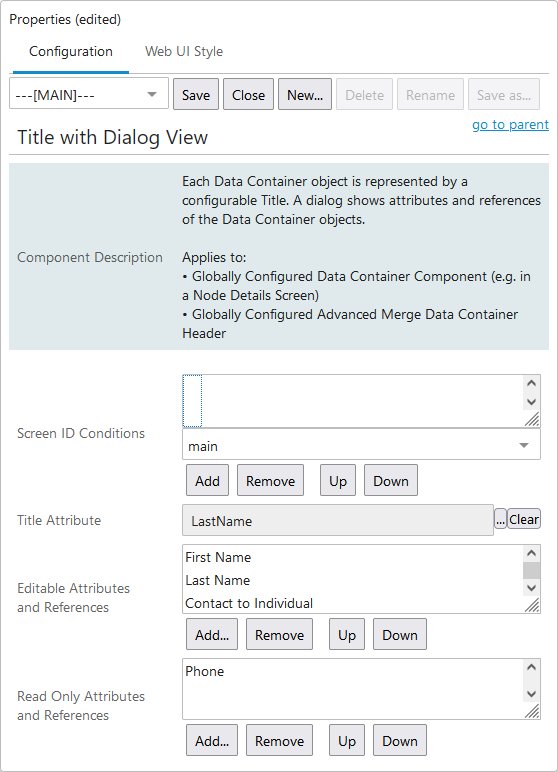Save the properties configuration
Screen dimensions: 558x772
tap(196, 95)
